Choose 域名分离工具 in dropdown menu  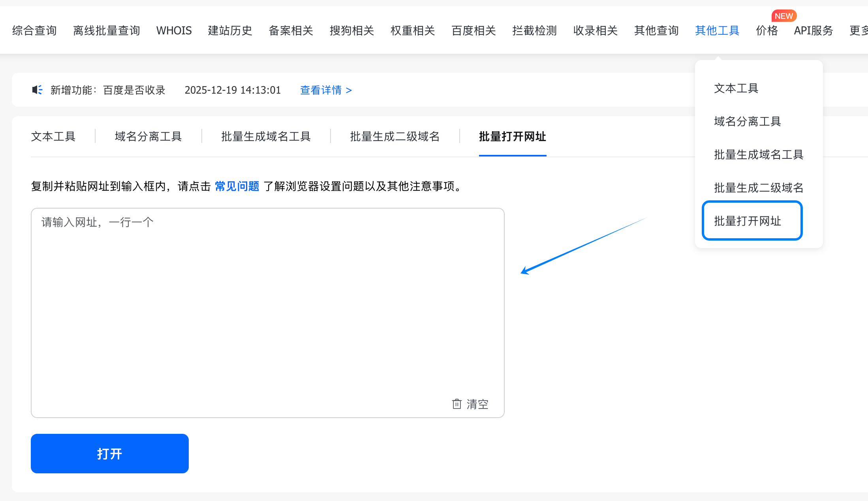[748, 121]
